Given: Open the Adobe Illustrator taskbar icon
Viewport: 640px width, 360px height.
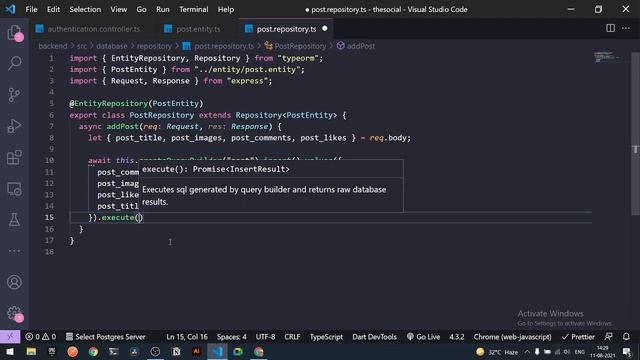Looking at the screenshot, I should click(196, 351).
